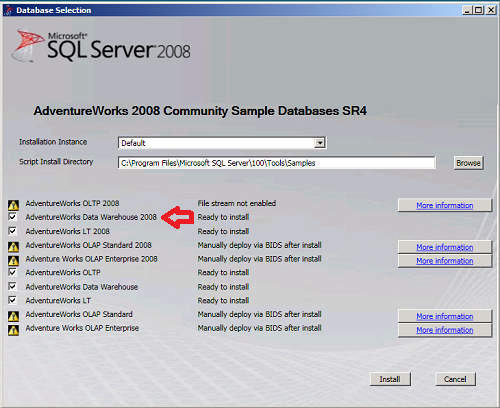Minimize the Database Selection window
The height and width of the screenshot is (408, 500).
[x=468, y=10]
